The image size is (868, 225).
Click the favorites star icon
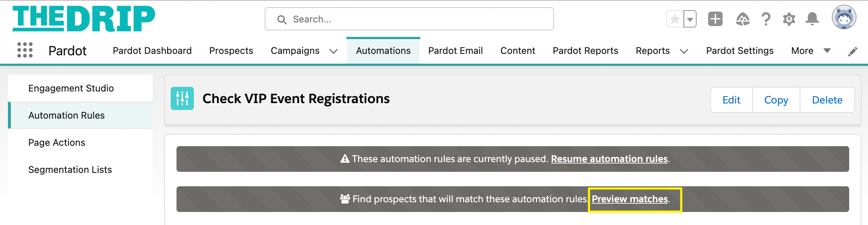[675, 19]
